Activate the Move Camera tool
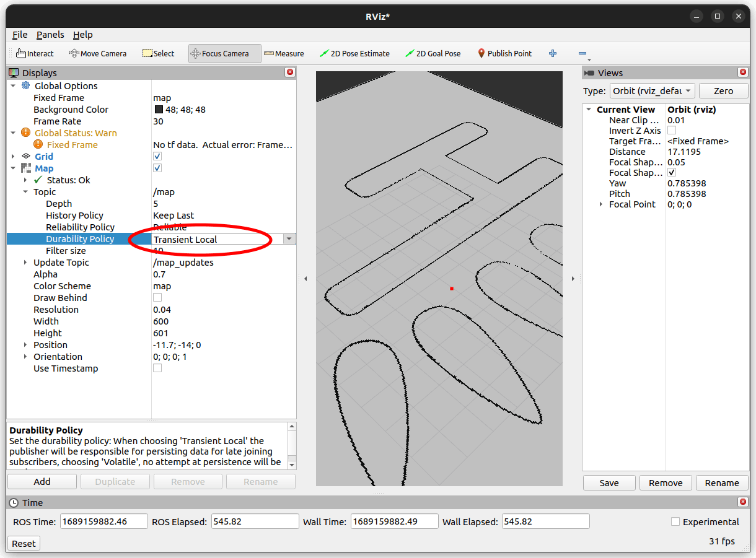Viewport: 756px width, 558px height. pyautogui.click(x=98, y=53)
